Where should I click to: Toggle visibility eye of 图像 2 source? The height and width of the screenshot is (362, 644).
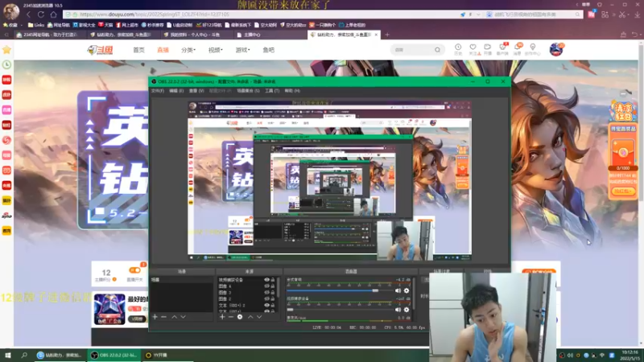(266, 298)
